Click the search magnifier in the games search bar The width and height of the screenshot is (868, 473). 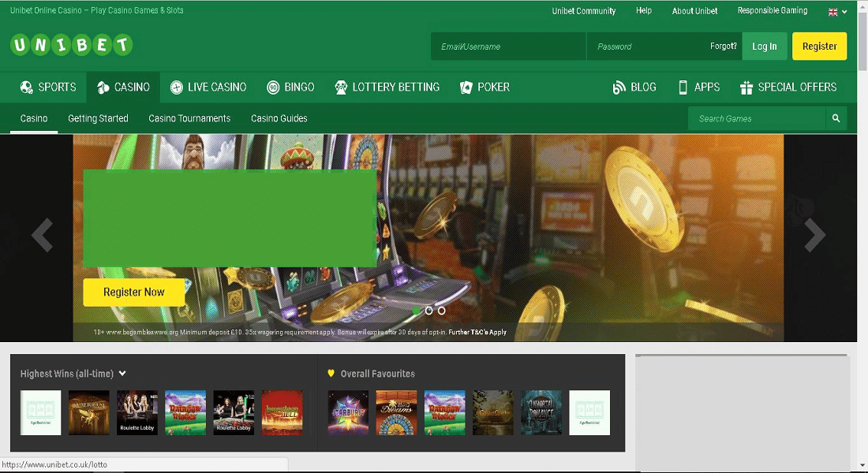click(x=836, y=117)
